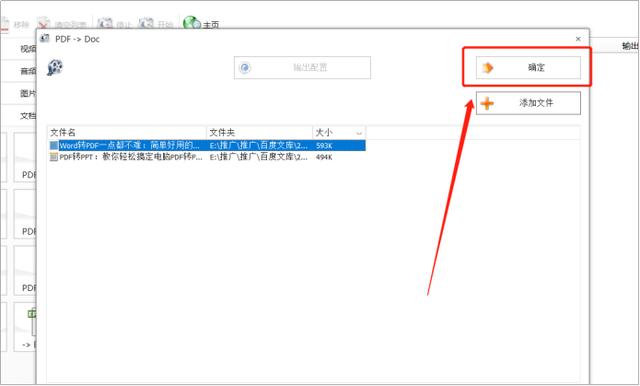Open the 视频 category in the sidebar
The image size is (640, 386).
pyautogui.click(x=28, y=49)
